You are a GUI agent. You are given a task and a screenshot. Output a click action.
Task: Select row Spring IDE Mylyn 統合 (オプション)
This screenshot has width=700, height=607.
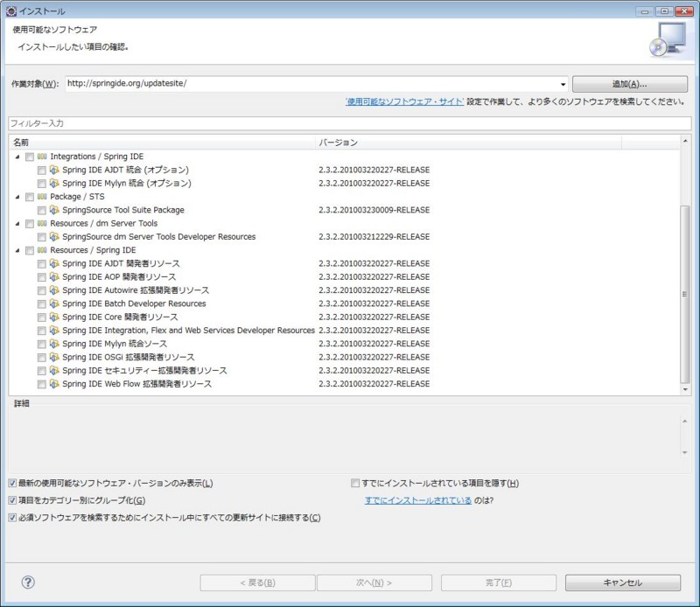(x=344, y=184)
